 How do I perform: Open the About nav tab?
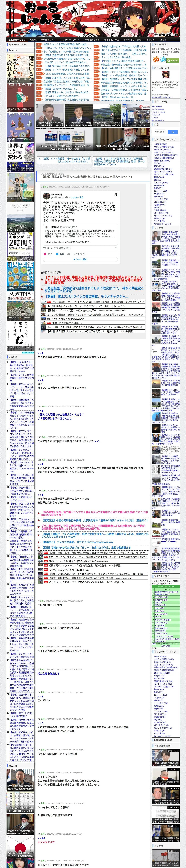tap(33, 40)
